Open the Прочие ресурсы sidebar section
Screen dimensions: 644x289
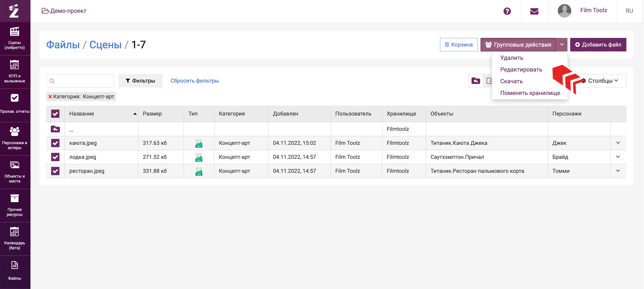(x=15, y=206)
